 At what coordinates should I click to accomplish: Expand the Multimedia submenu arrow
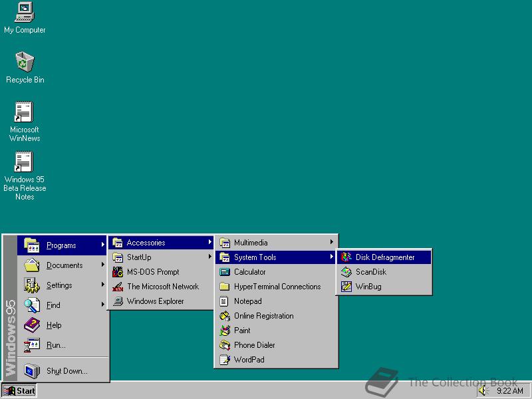(x=331, y=242)
